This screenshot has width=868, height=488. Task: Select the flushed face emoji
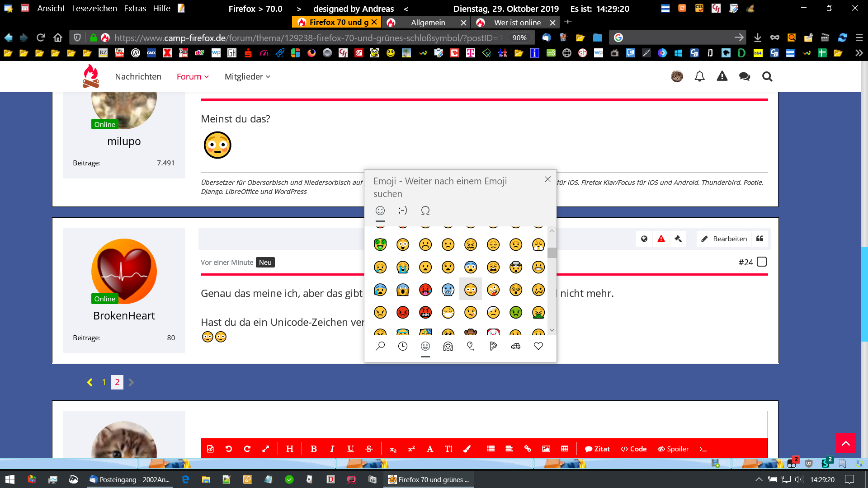click(471, 290)
